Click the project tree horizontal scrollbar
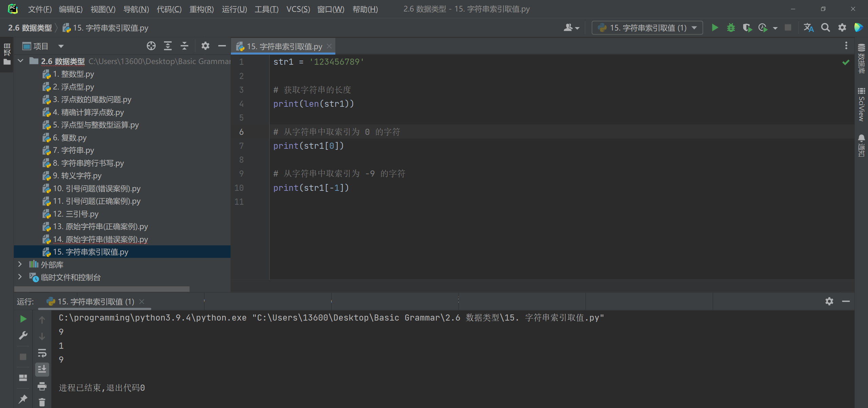 click(102, 289)
